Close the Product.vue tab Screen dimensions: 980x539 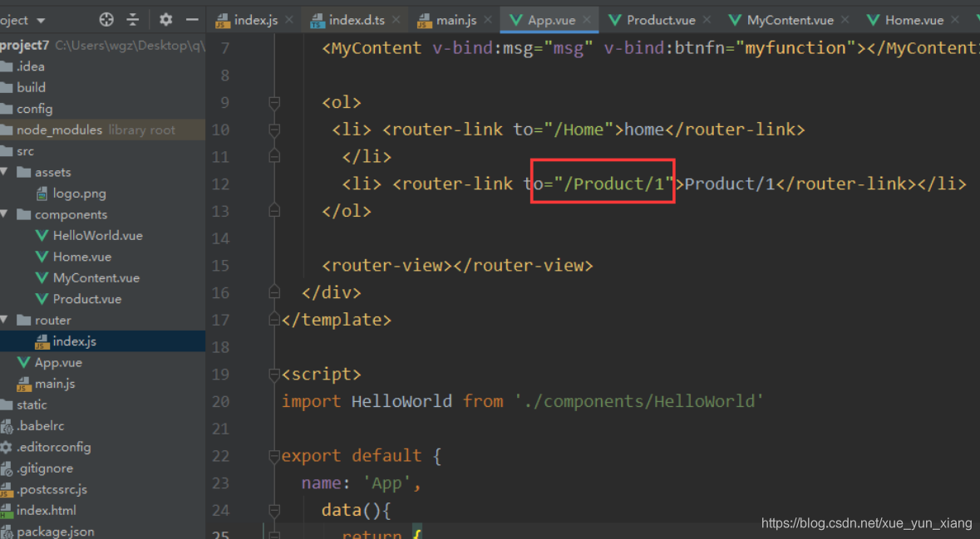[707, 20]
